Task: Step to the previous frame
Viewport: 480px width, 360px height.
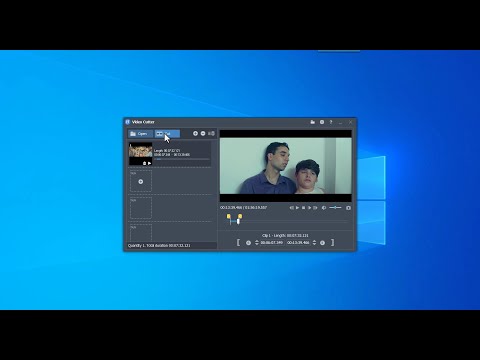Action: 292,208
